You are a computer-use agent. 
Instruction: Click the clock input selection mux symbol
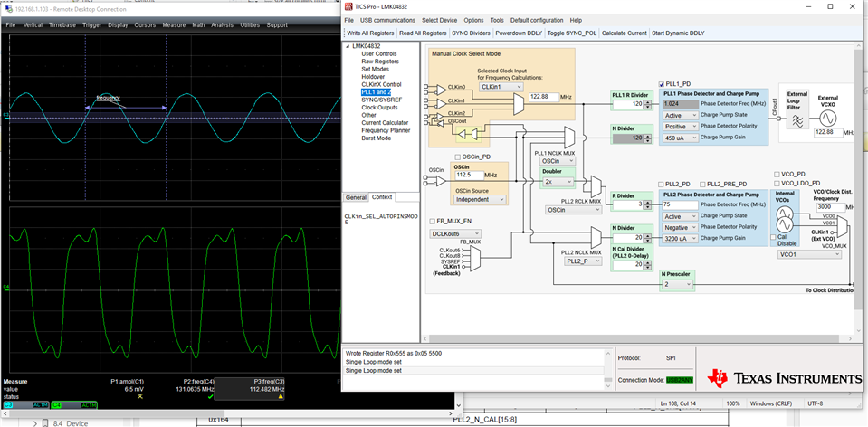pos(519,104)
